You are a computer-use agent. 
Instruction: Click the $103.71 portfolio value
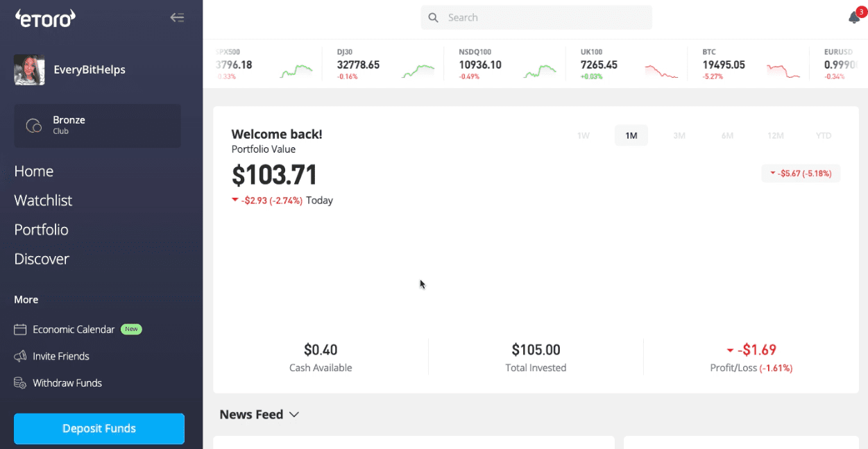click(274, 175)
